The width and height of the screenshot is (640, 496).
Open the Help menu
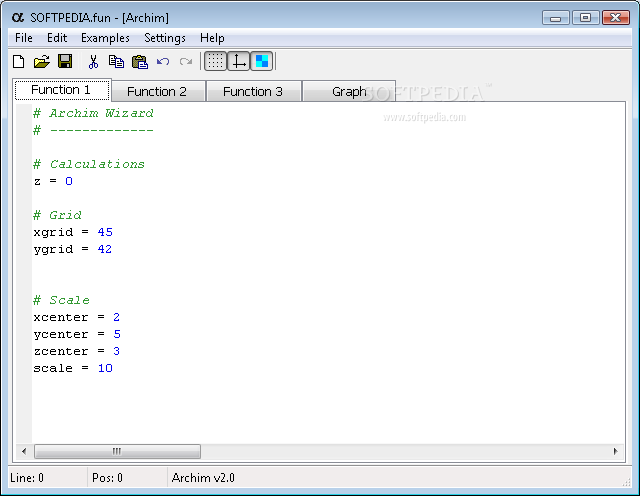pyautogui.click(x=212, y=38)
